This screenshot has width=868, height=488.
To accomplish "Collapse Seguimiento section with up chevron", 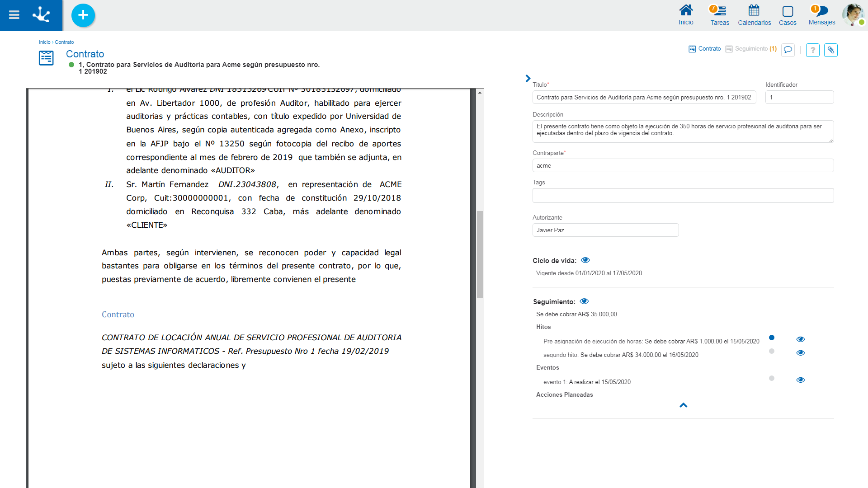I will click(683, 405).
